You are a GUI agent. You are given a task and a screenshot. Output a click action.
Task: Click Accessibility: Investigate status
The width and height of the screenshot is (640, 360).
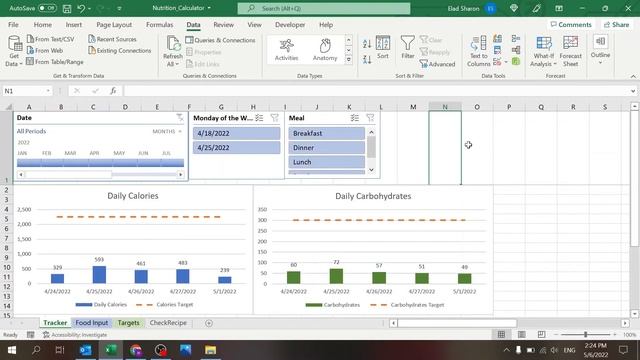(75, 335)
